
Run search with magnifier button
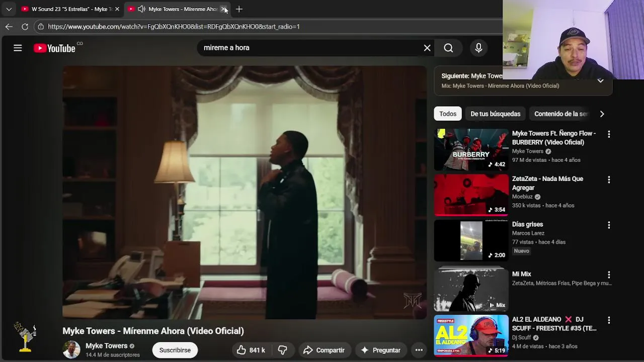pyautogui.click(x=448, y=48)
